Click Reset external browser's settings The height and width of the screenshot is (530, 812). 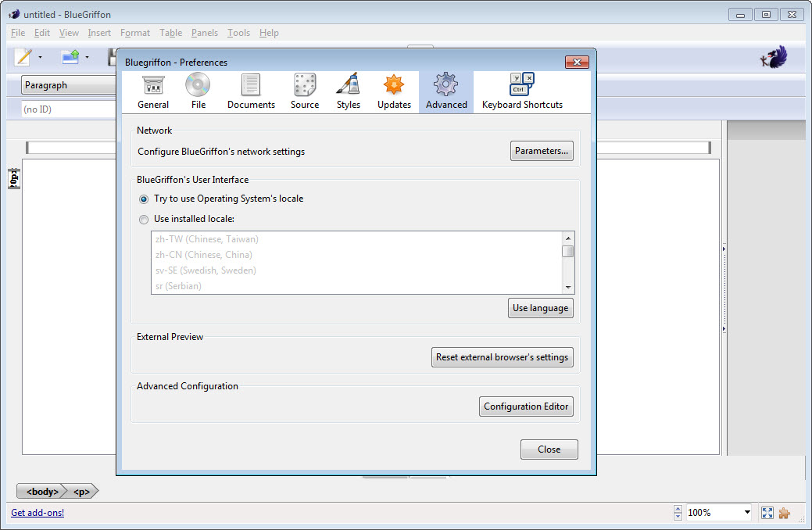point(502,357)
